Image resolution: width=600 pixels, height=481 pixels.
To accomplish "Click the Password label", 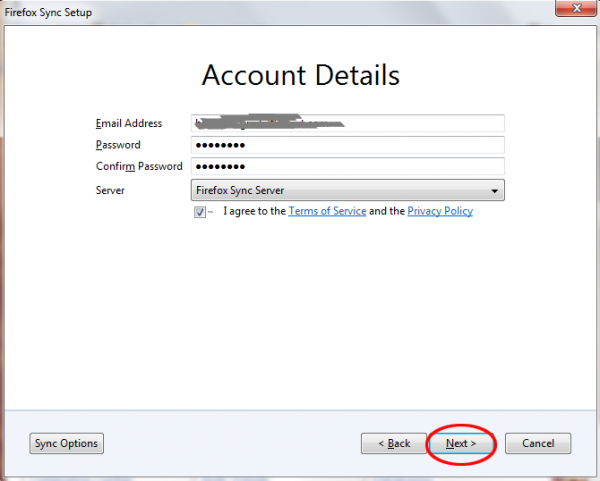I will 118,145.
